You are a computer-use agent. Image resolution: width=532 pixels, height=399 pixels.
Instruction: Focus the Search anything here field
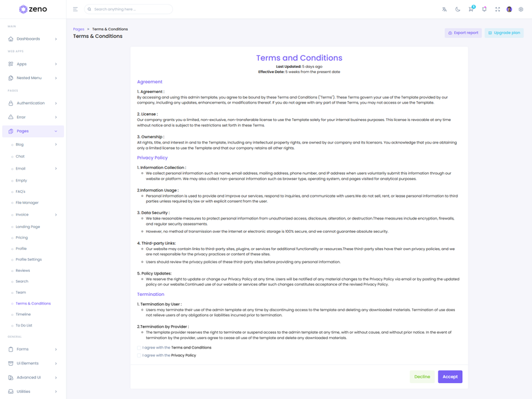pos(131,9)
